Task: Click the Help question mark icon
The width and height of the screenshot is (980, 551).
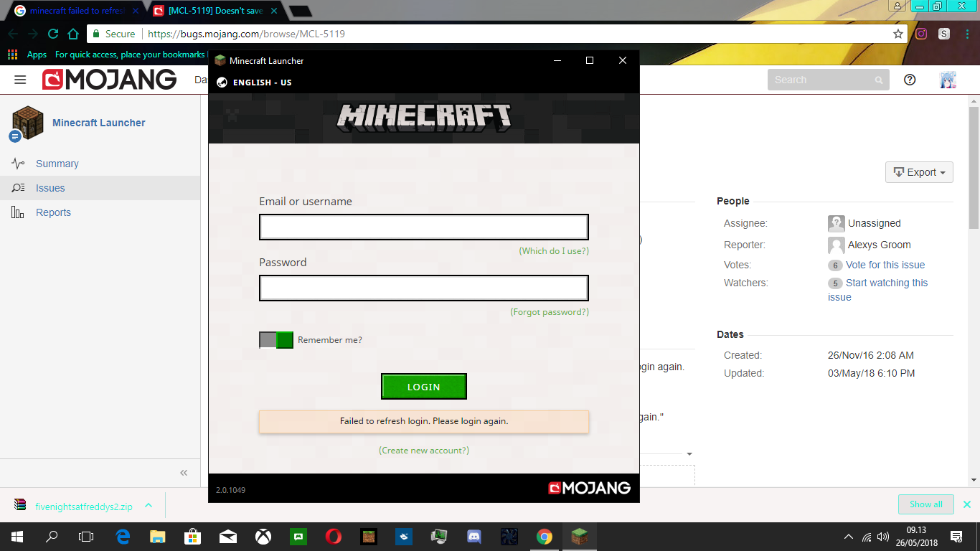Action: click(910, 80)
